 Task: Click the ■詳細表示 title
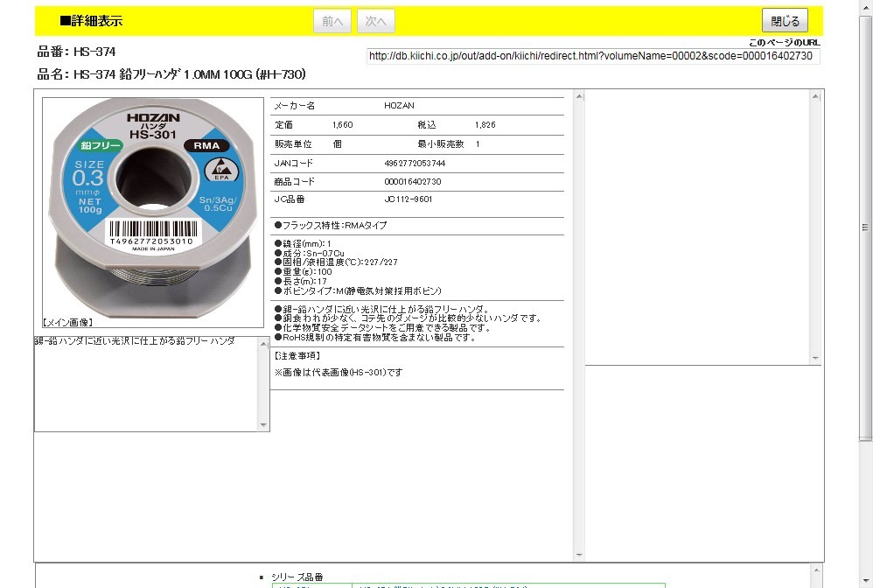tap(91, 21)
